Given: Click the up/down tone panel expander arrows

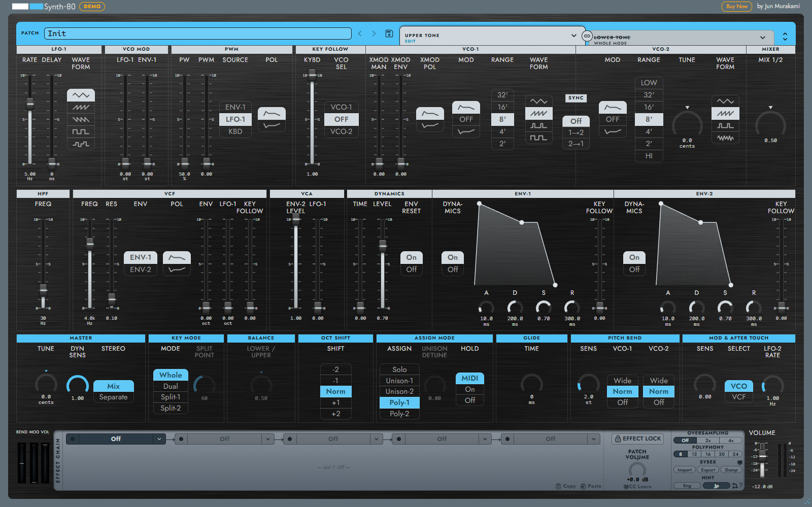Looking at the screenshot, I should pyautogui.click(x=785, y=37).
